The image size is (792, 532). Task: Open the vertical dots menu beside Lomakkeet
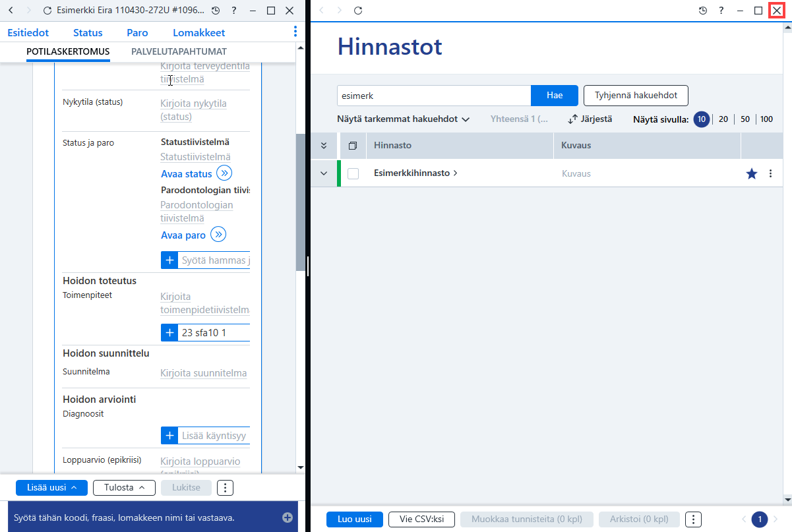[x=295, y=32]
